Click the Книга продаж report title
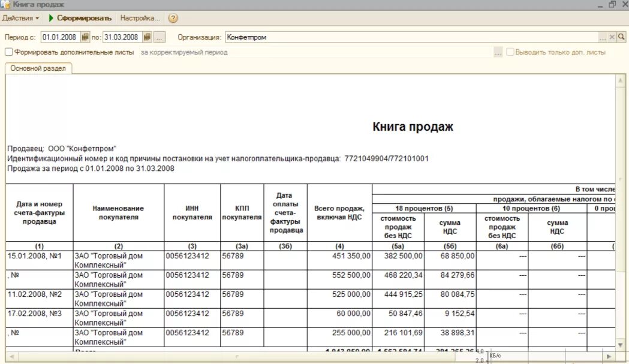 413,127
